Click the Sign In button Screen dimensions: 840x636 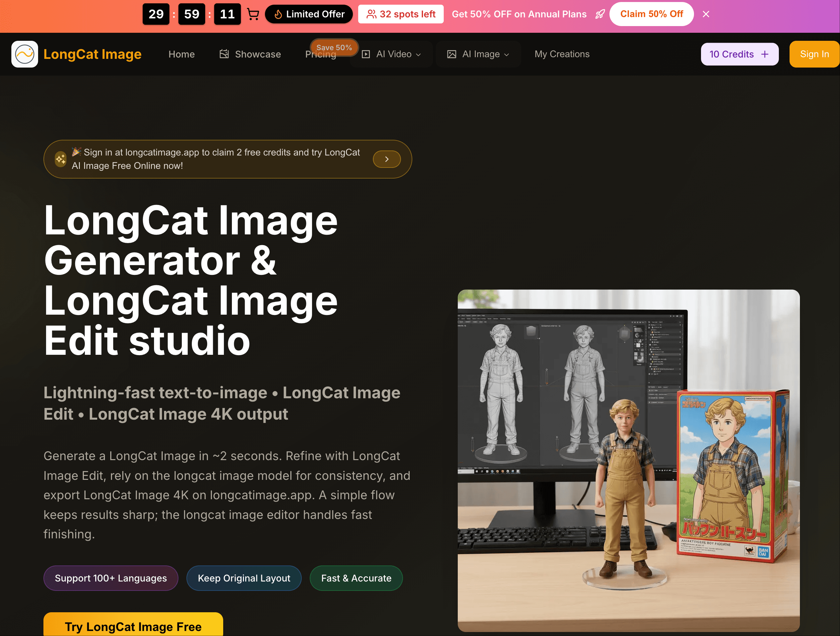[814, 54]
